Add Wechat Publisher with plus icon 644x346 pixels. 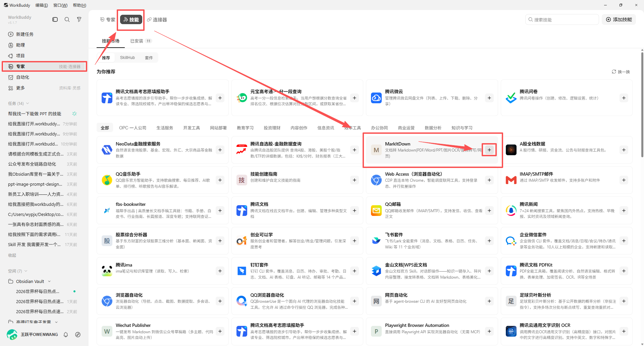220,331
